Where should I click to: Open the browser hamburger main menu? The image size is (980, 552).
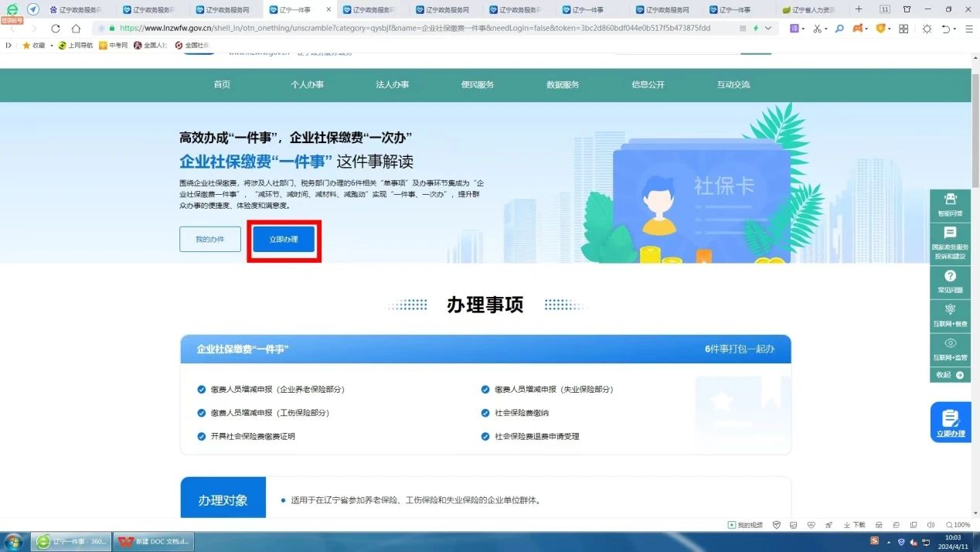pos(968,29)
